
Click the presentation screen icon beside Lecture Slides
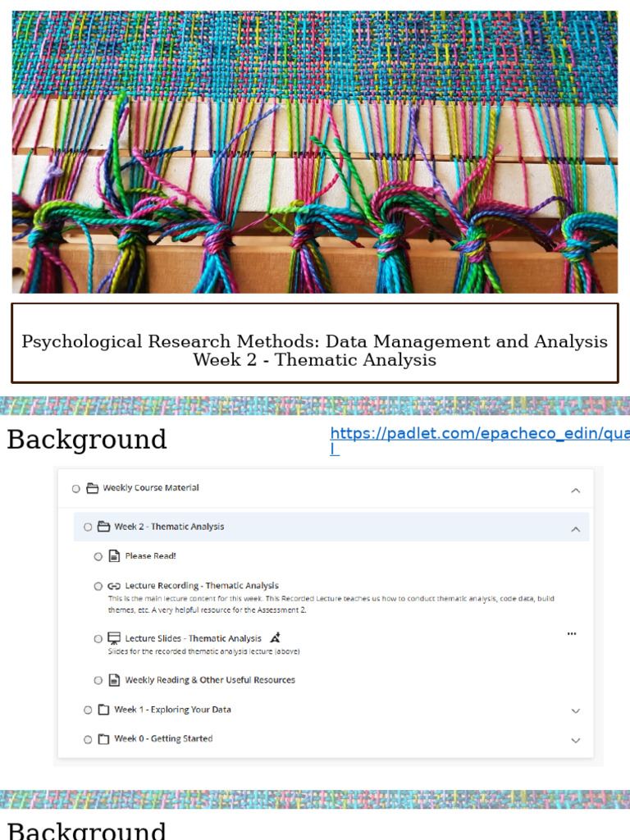[x=114, y=638]
